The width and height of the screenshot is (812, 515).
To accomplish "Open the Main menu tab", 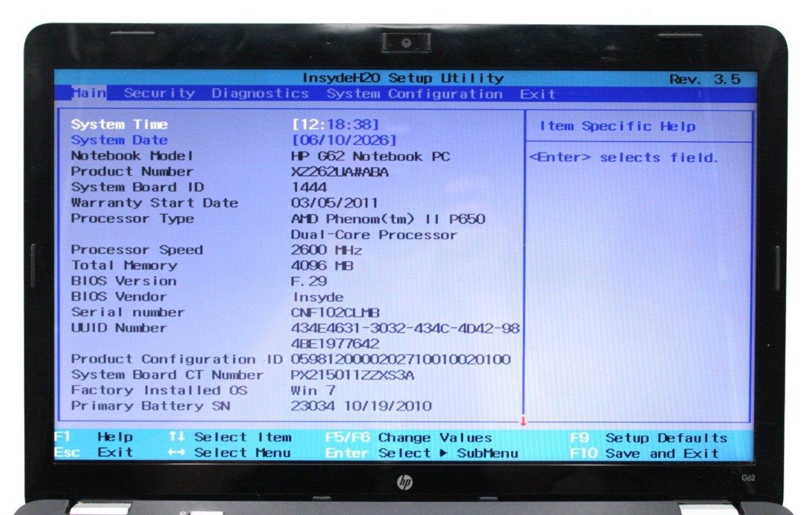I will point(89,93).
